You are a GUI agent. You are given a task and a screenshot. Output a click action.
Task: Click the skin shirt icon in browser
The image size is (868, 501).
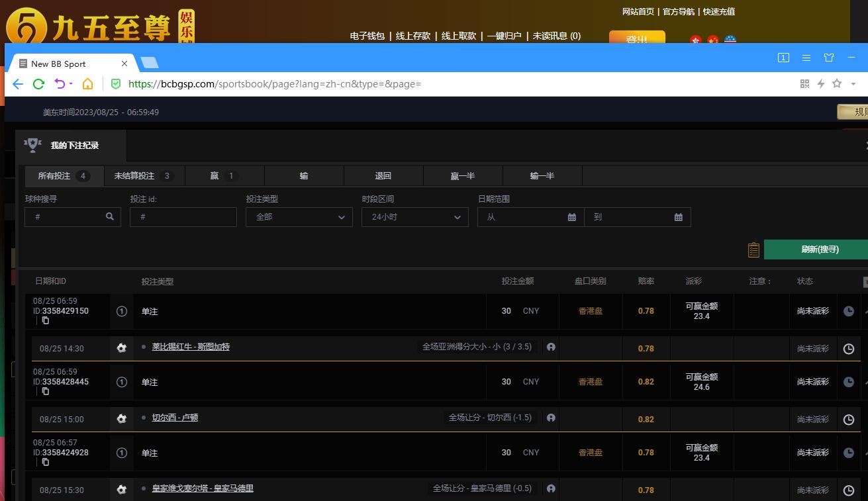pos(828,58)
